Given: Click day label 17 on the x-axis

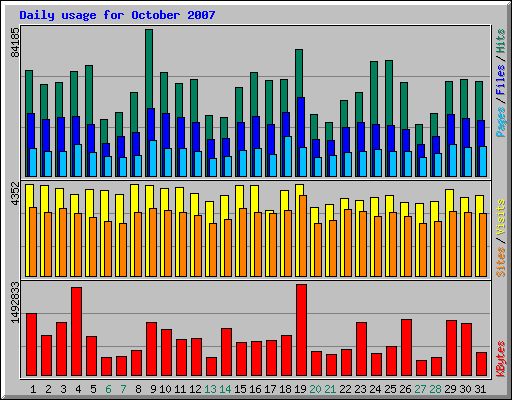Looking at the screenshot, I should tap(270, 389).
